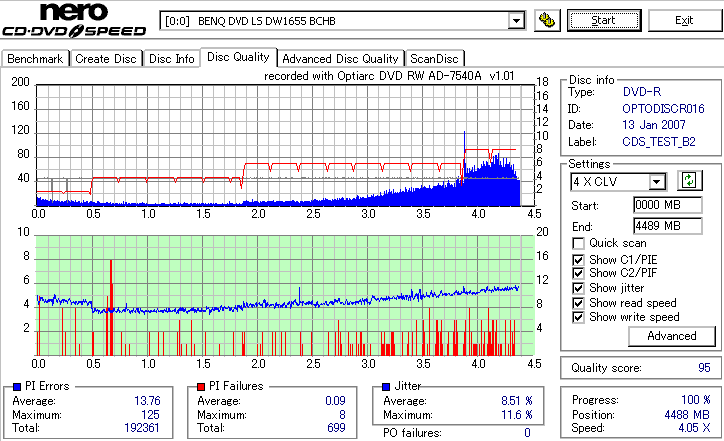Image resolution: width=724 pixels, height=441 pixels.
Task: Uncheck Show C1/PIE checkbox
Action: coord(578,260)
